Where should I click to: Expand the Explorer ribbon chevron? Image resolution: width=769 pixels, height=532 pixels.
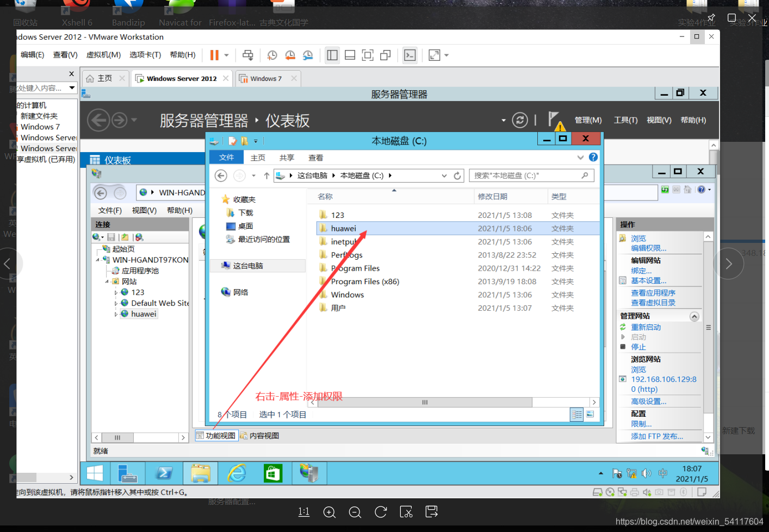point(580,157)
